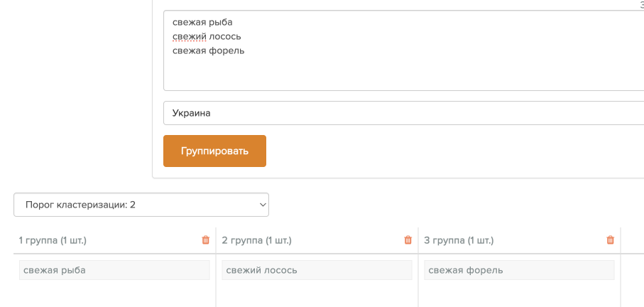
Task: Delete group 2 with its trash icon
Action: point(408,240)
